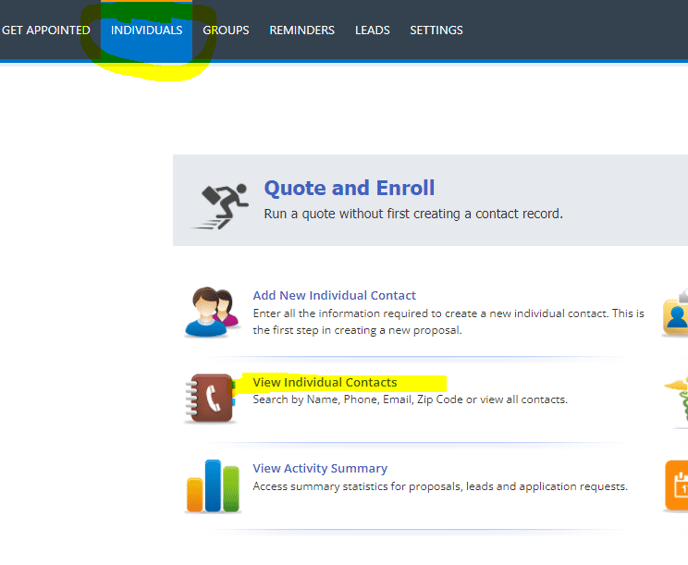Open the Groups tab
Screen dimensions: 688x565
pyautogui.click(x=226, y=30)
